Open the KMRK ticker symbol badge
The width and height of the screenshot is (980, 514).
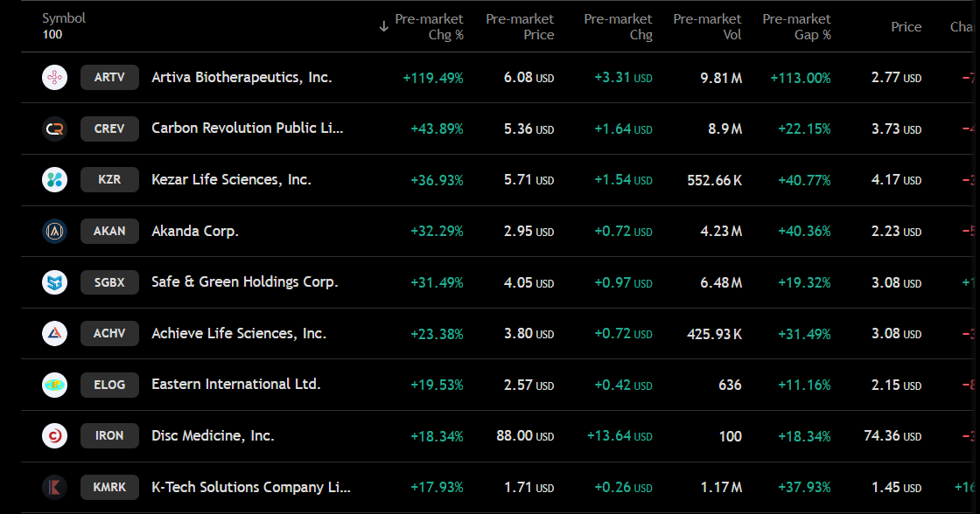click(109, 487)
